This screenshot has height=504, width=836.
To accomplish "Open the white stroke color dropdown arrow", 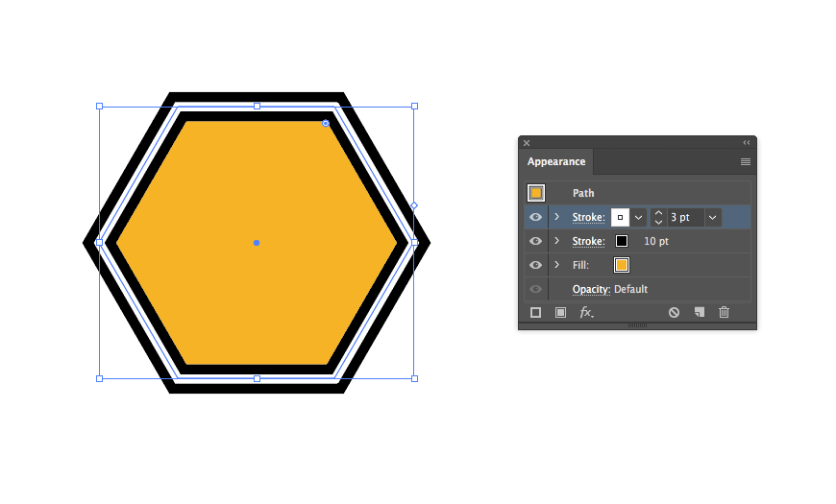I will tap(638, 217).
